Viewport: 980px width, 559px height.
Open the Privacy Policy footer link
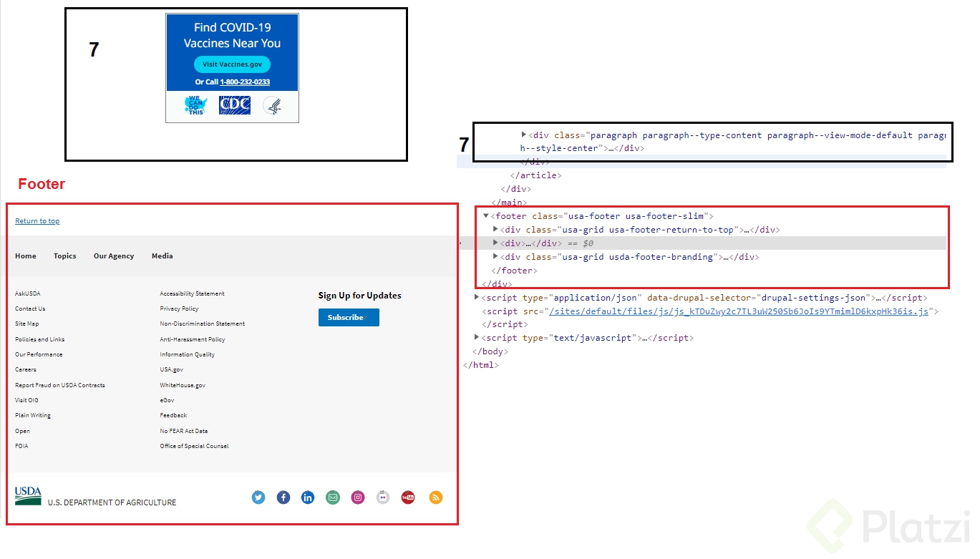coord(180,308)
